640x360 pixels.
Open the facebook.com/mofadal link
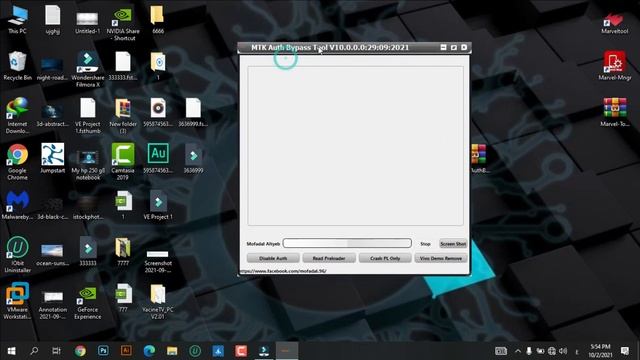click(283, 271)
